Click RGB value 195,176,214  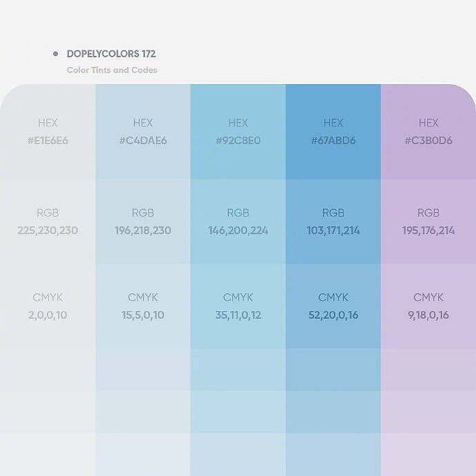coord(428,230)
